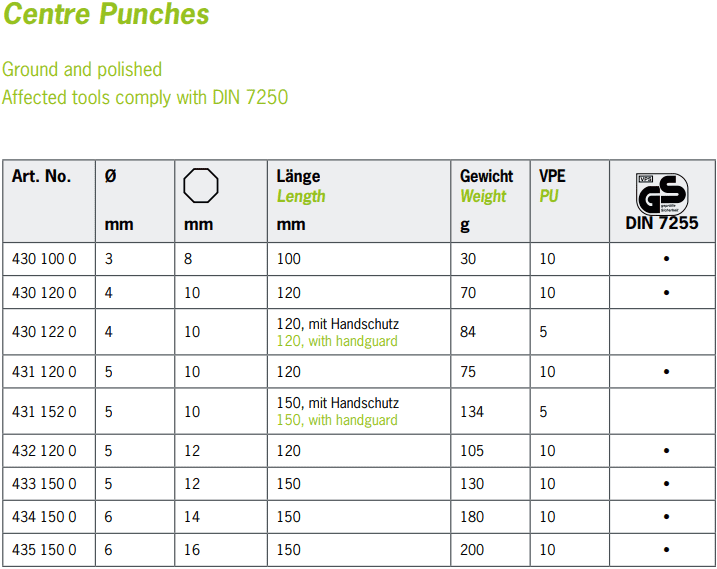Select the Länge Length column header
The width and height of the screenshot is (717, 569).
point(301,186)
